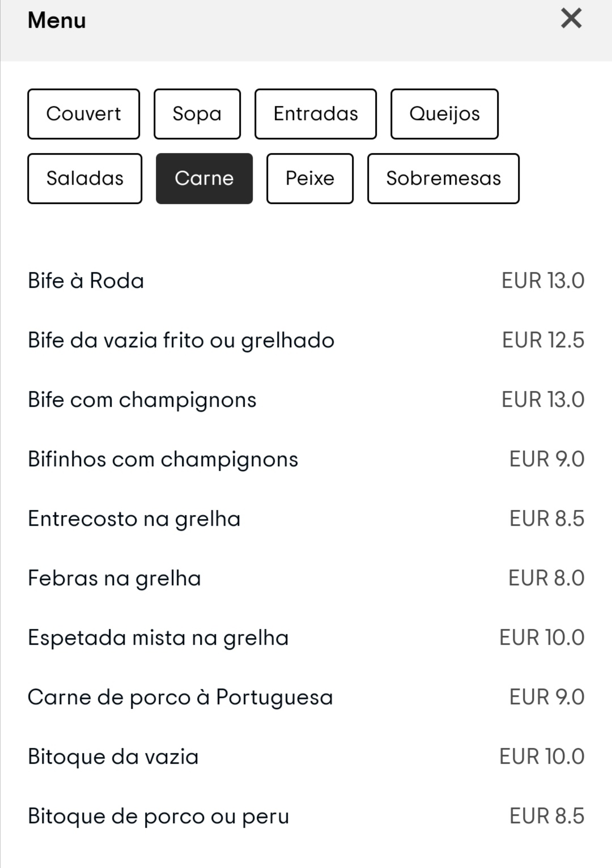Select the Bife à Roda item
Screen dimensions: 612x868
pyautogui.click(x=86, y=281)
